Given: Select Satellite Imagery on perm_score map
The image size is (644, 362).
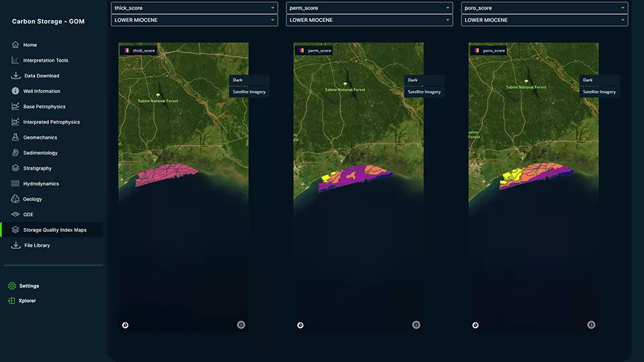Looking at the screenshot, I should pyautogui.click(x=424, y=92).
